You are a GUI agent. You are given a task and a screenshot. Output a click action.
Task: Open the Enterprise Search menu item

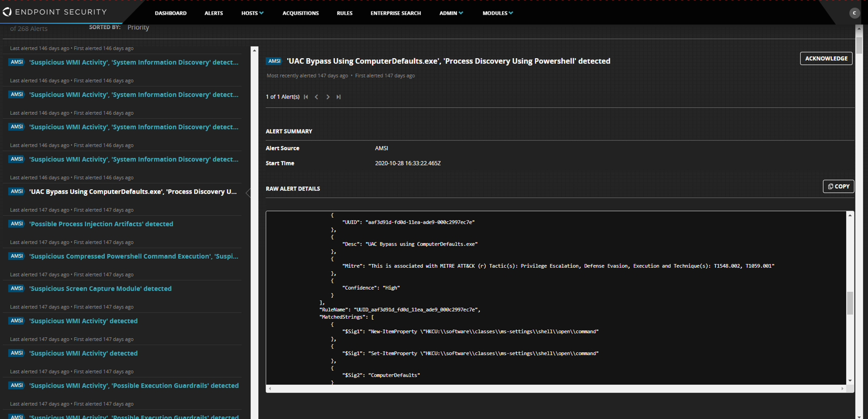tap(396, 13)
